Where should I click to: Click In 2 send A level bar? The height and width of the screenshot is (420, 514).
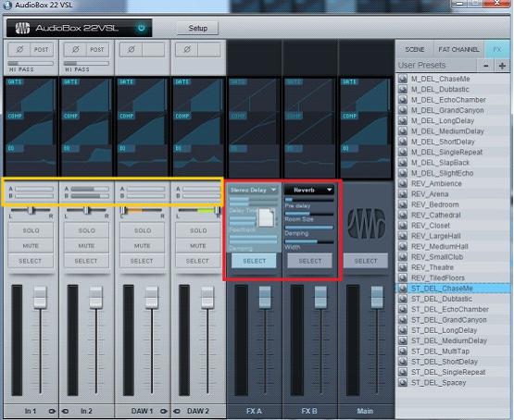[x=90, y=189]
